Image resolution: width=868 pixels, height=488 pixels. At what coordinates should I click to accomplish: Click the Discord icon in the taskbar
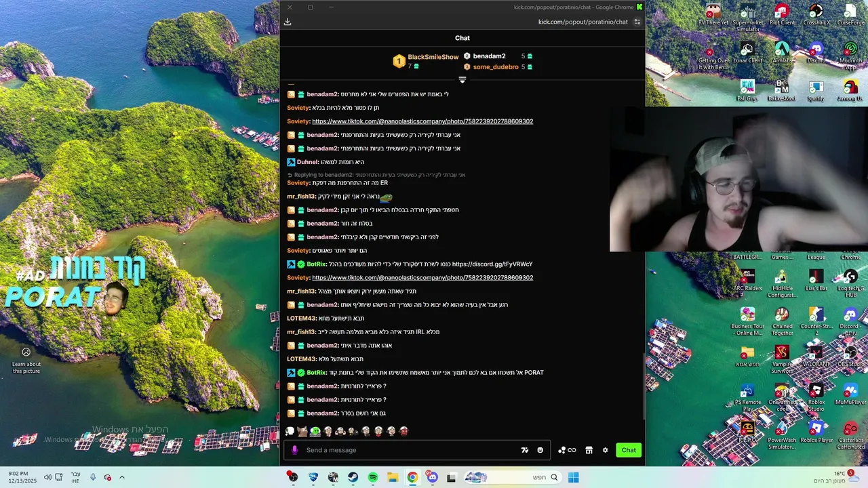coord(433,477)
